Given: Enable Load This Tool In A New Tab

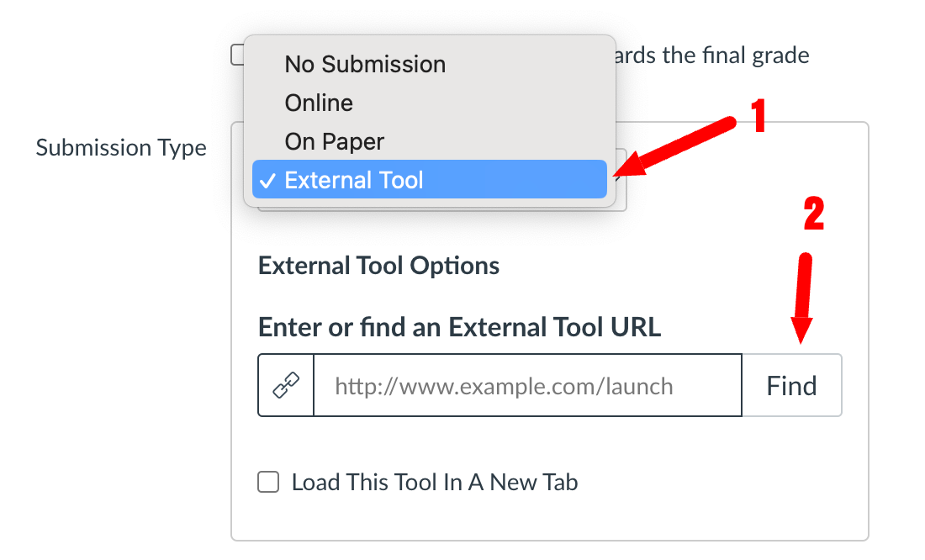Looking at the screenshot, I should (x=268, y=482).
